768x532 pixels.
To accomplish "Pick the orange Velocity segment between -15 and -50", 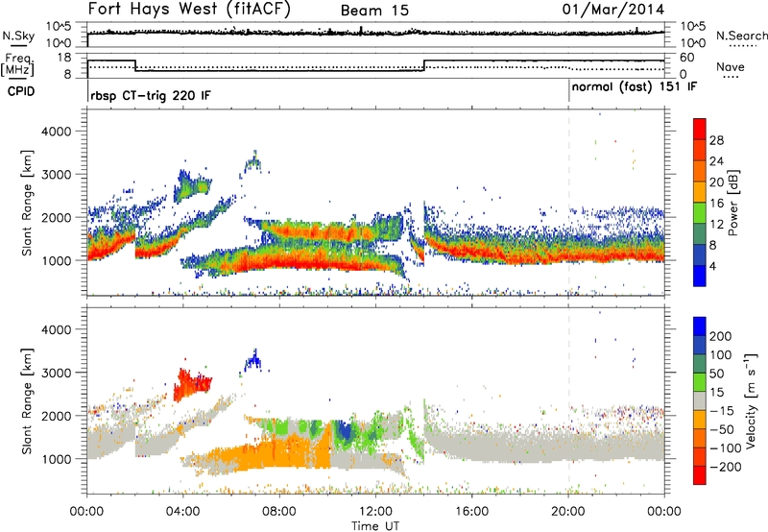I will pos(700,420).
